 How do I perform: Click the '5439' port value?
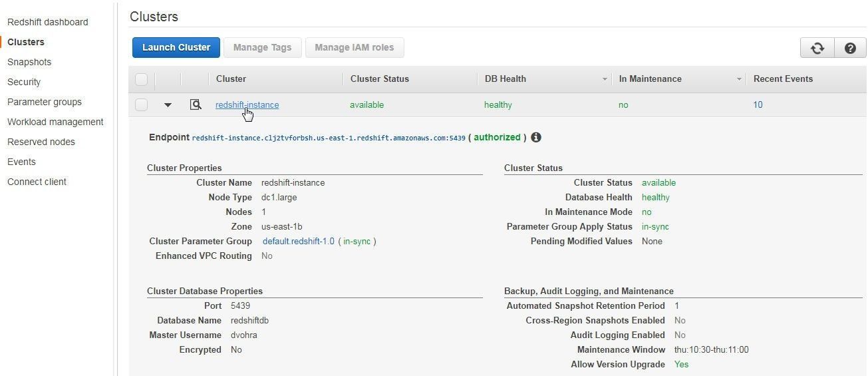[240, 305]
